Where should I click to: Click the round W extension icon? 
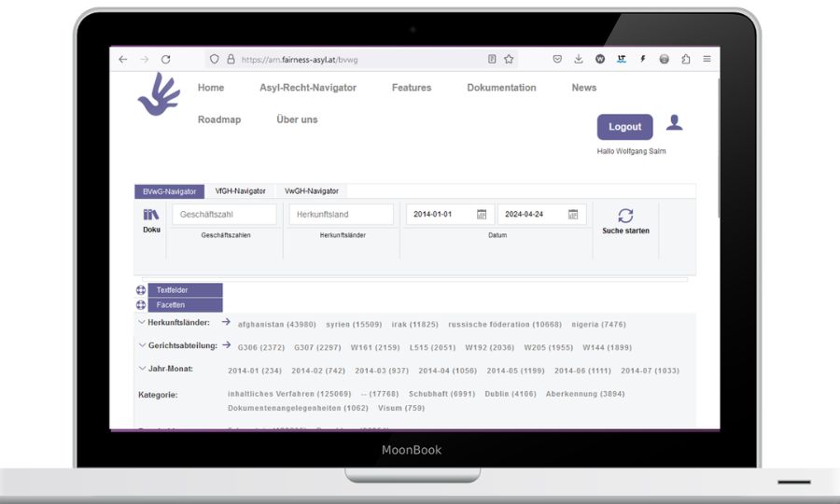(600, 59)
